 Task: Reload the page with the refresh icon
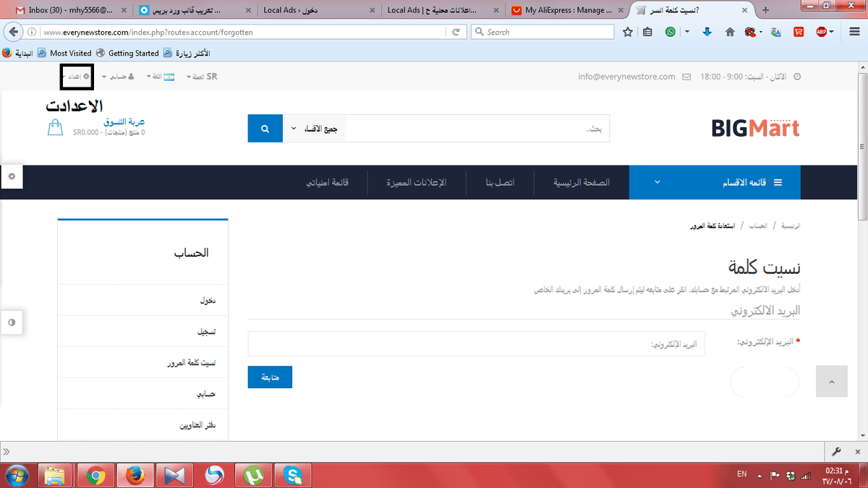point(456,32)
